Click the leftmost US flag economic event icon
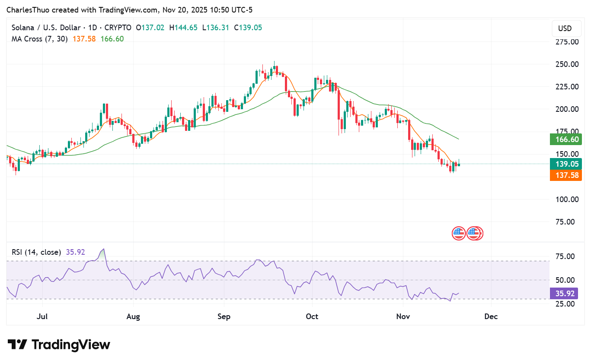The height and width of the screenshot is (364, 591). (459, 234)
